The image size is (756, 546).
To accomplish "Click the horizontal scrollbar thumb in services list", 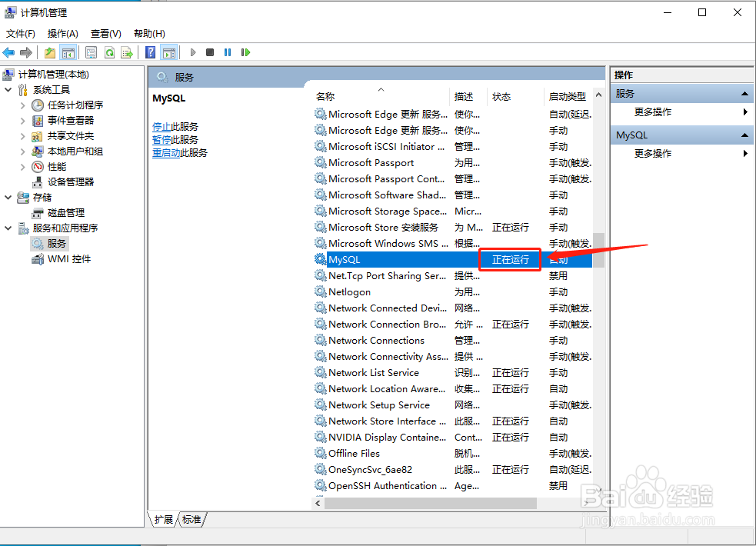I will click(430, 503).
